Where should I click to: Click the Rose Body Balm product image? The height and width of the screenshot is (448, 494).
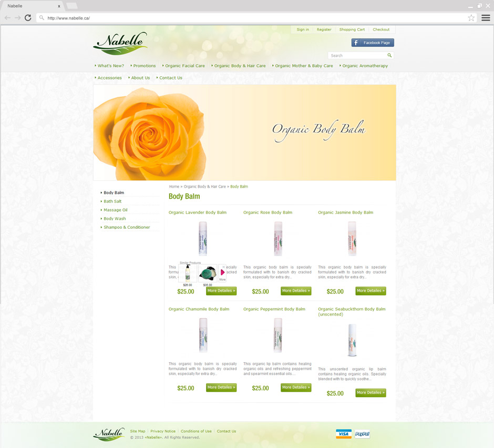pos(277,239)
